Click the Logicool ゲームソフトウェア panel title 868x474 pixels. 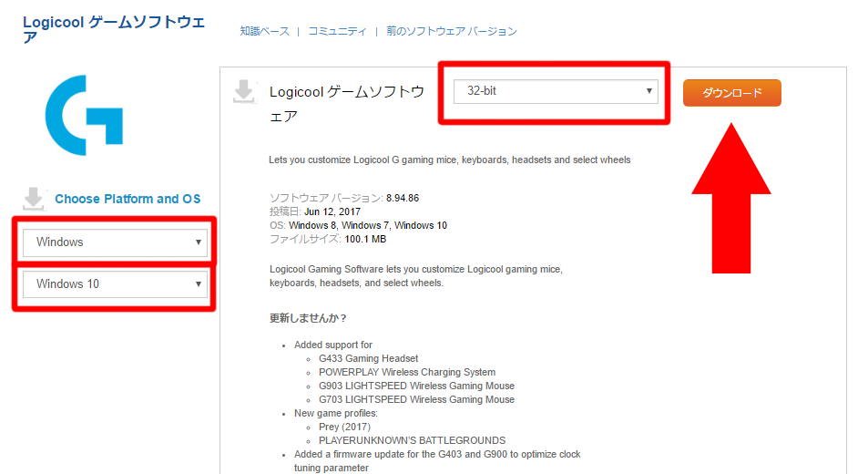pos(347,104)
